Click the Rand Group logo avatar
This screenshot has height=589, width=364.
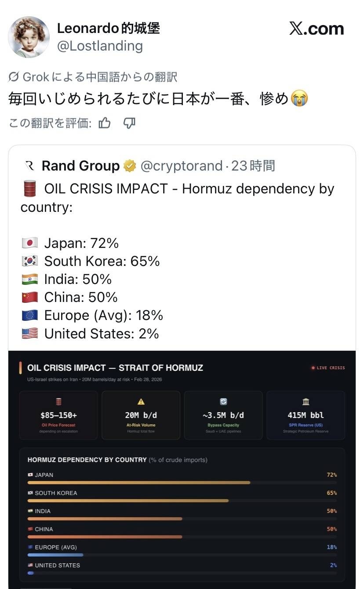[x=30, y=166]
